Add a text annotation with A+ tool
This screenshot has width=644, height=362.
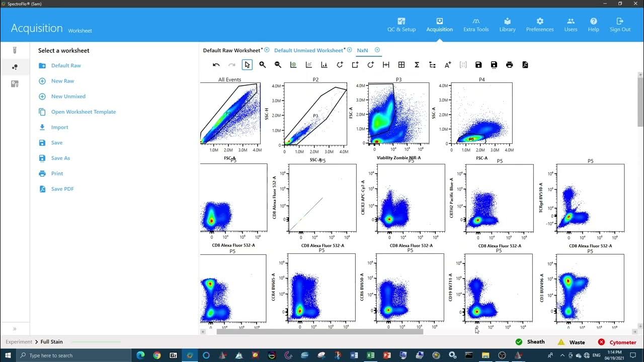pos(448,65)
